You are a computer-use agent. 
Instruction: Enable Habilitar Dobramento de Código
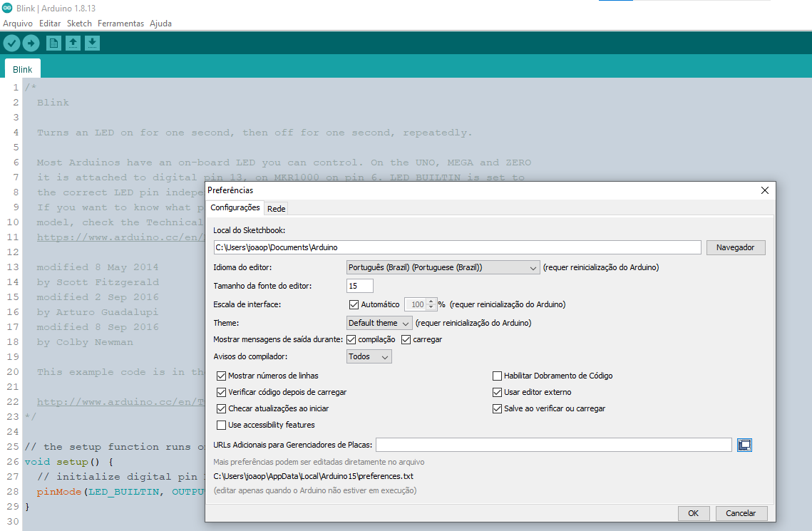tap(497, 376)
